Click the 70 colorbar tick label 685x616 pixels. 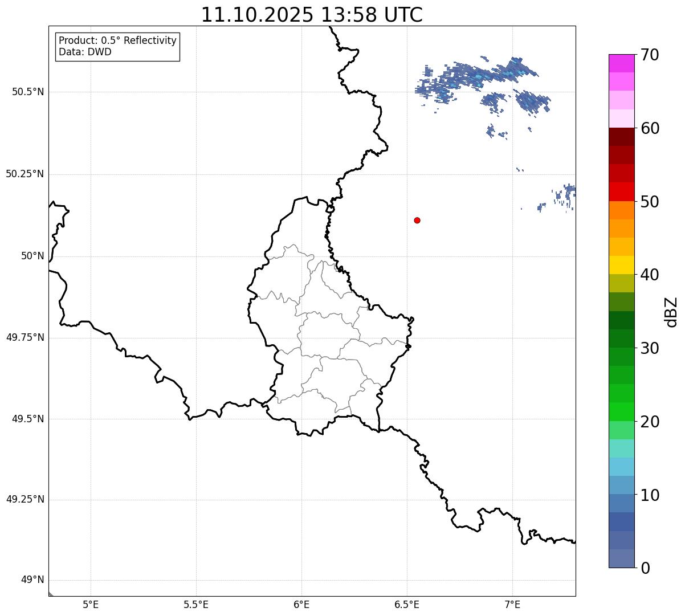[x=649, y=55]
